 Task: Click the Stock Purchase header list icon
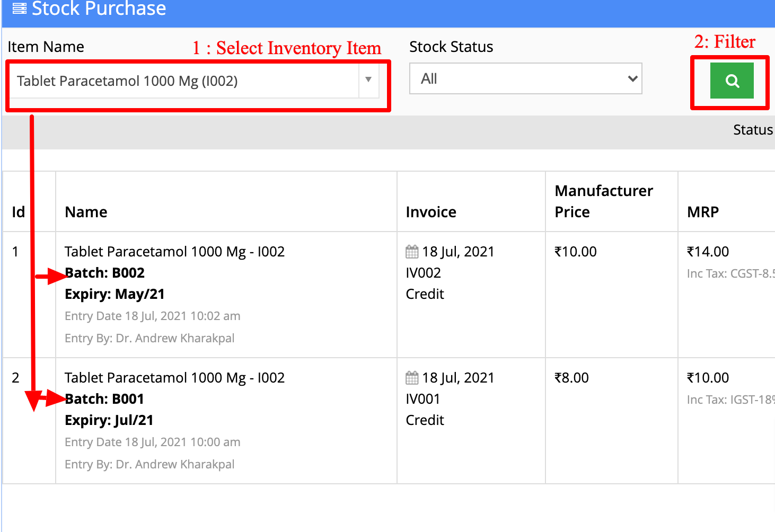[x=20, y=8]
